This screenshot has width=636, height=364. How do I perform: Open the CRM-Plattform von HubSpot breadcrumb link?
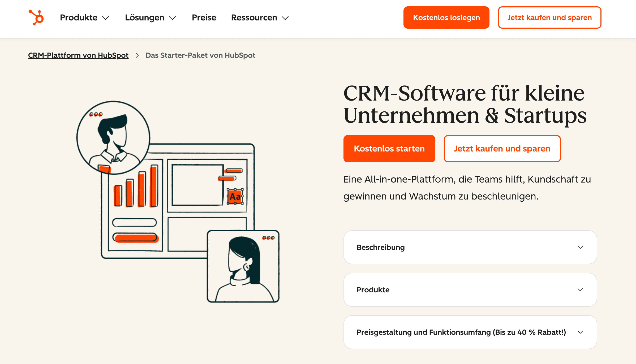78,55
